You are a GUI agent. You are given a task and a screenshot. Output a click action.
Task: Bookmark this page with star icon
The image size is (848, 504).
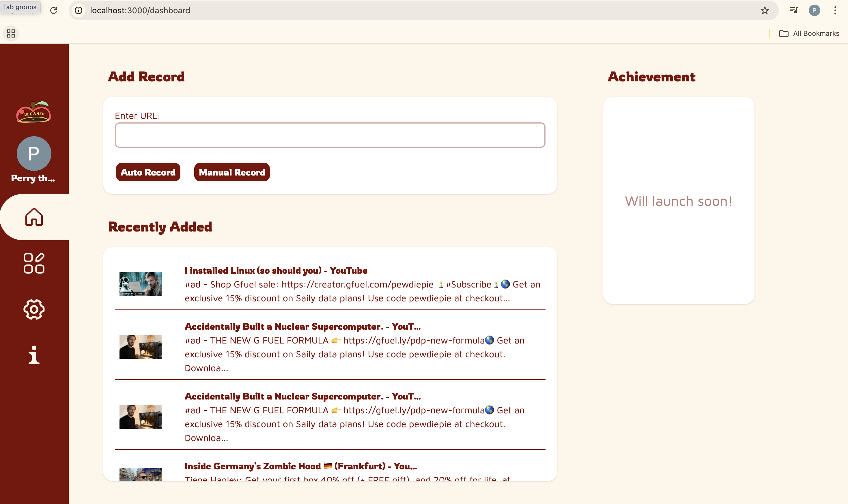(765, 10)
